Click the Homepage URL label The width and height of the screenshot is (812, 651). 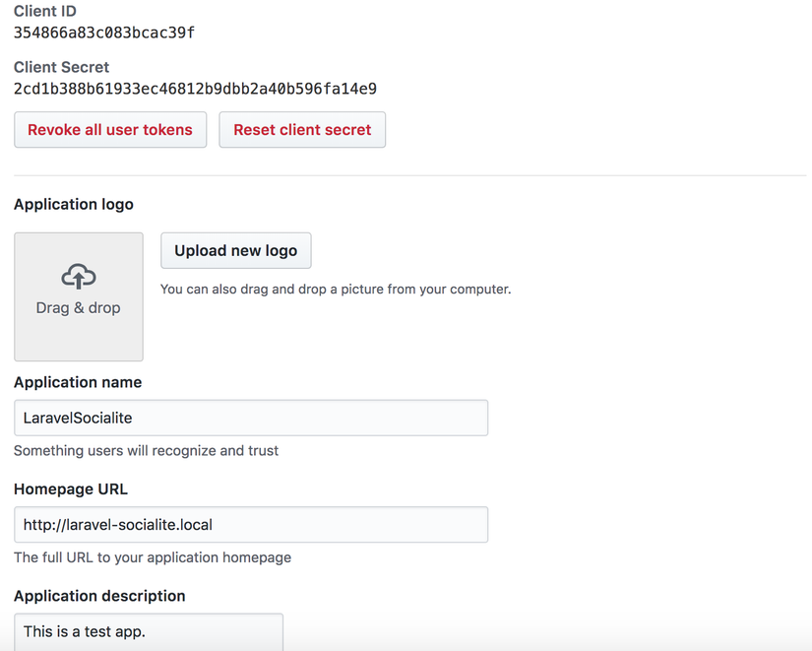[x=71, y=489]
